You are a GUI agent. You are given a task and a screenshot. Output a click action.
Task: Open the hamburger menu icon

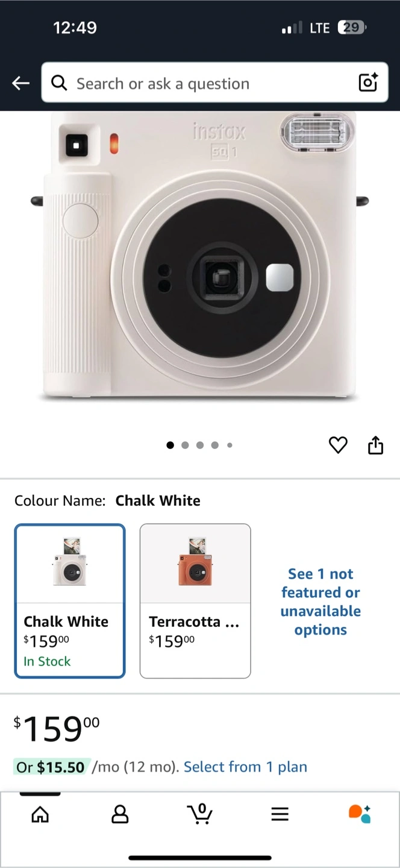[x=280, y=815]
